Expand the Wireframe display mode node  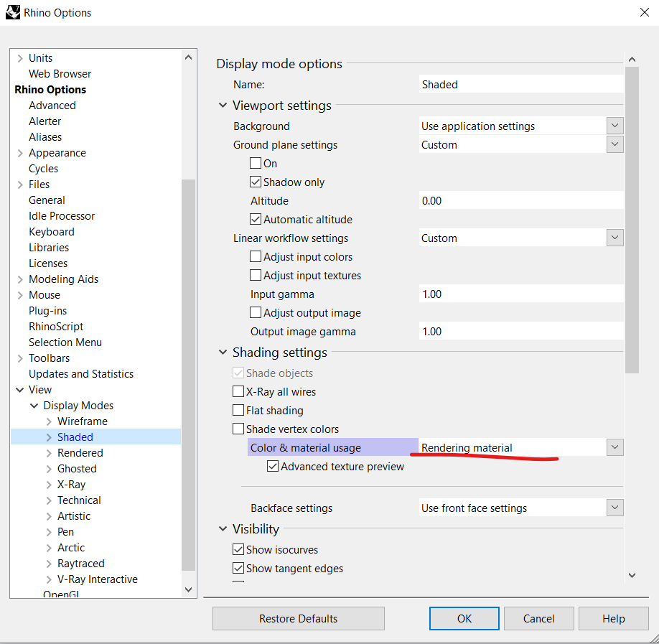(49, 421)
